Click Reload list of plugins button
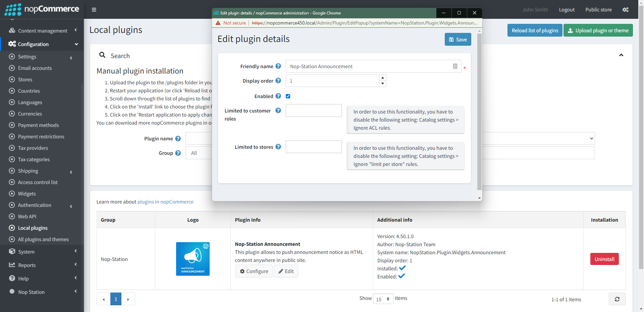The image size is (644, 312). (x=535, y=30)
